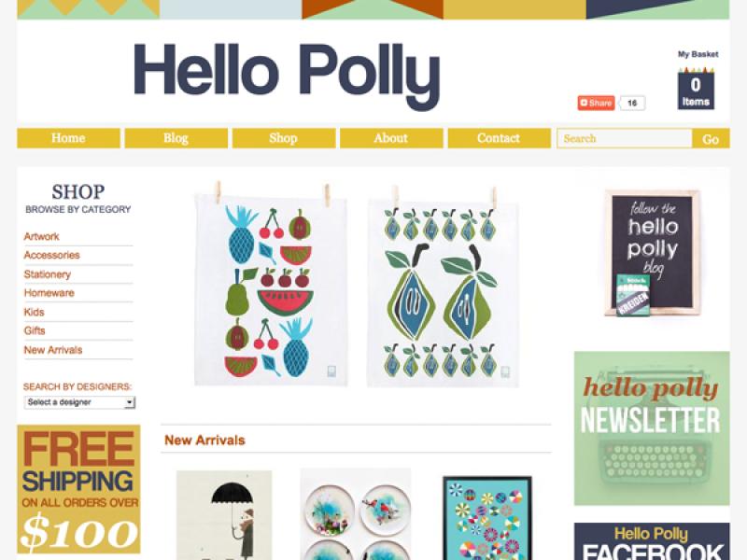Image resolution: width=747 pixels, height=560 pixels.
Task: Click the red Share button
Action: 596,103
